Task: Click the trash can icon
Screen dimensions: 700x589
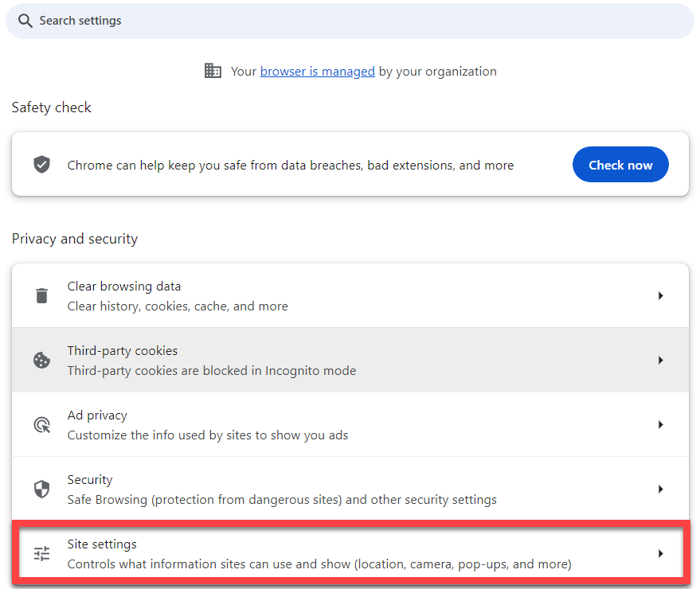Action: [42, 295]
